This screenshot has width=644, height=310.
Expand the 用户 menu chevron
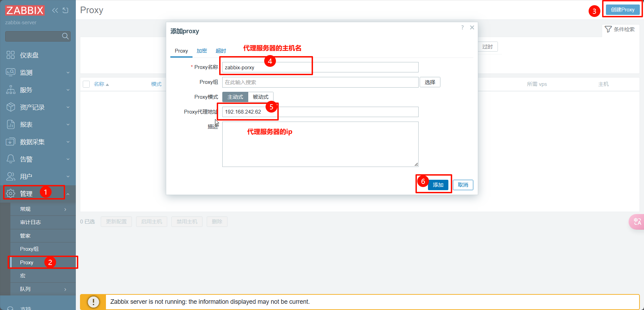pyautogui.click(x=68, y=176)
